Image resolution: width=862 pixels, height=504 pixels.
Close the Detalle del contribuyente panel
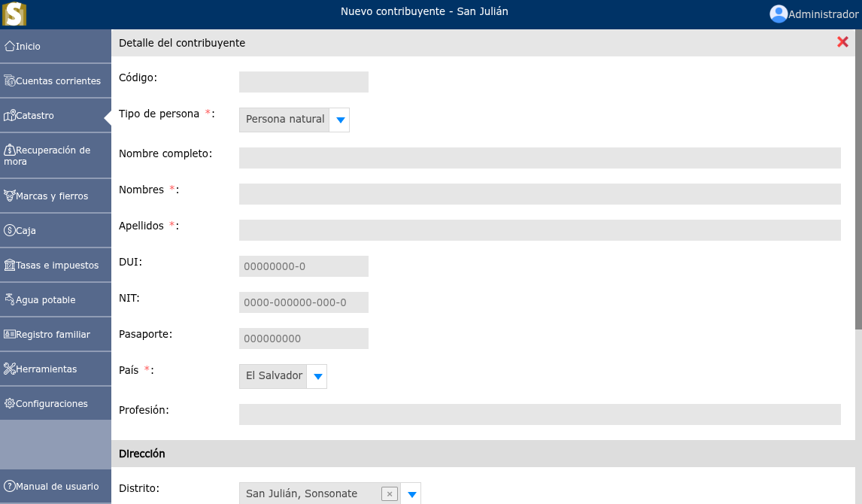[842, 42]
